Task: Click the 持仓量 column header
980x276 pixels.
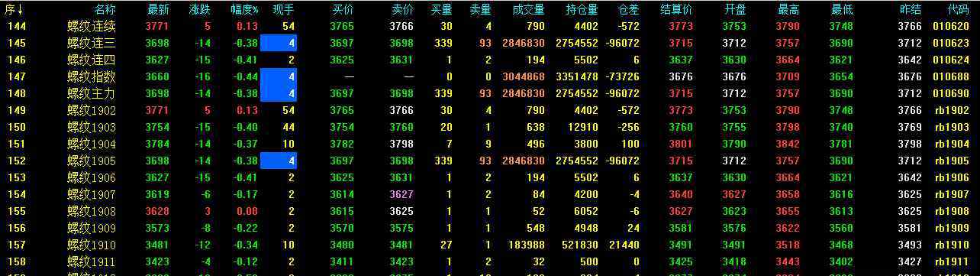Action: [582, 9]
